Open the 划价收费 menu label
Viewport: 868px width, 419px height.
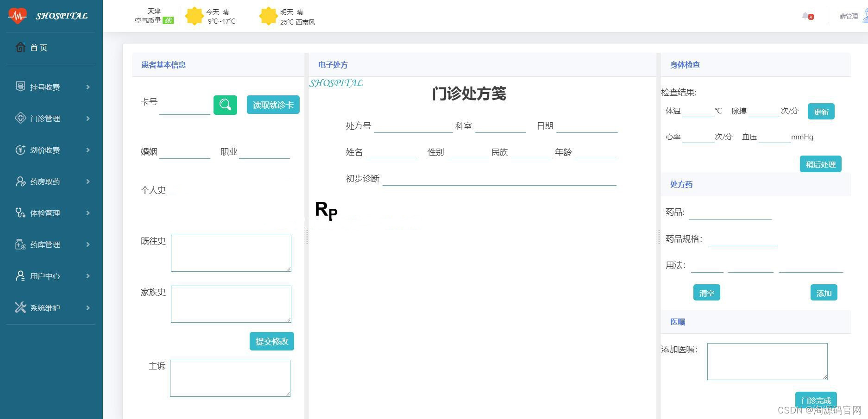click(x=45, y=150)
